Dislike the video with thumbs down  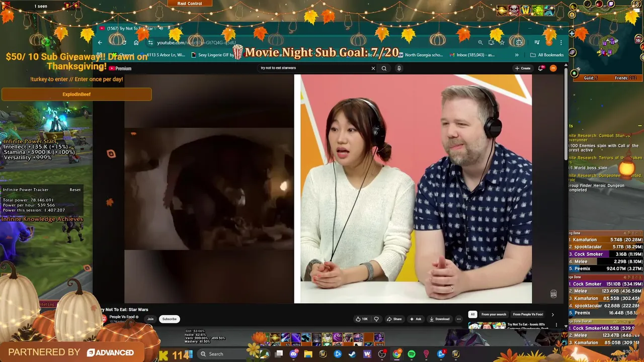[376, 319]
